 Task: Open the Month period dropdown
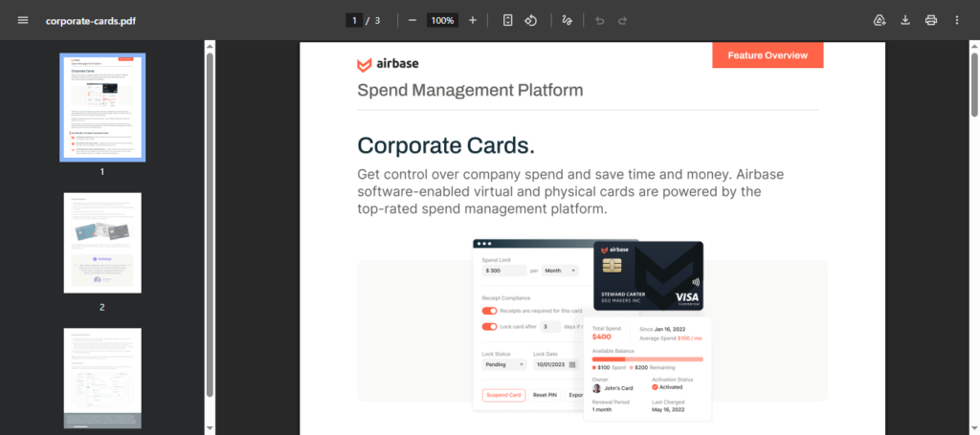(x=560, y=271)
